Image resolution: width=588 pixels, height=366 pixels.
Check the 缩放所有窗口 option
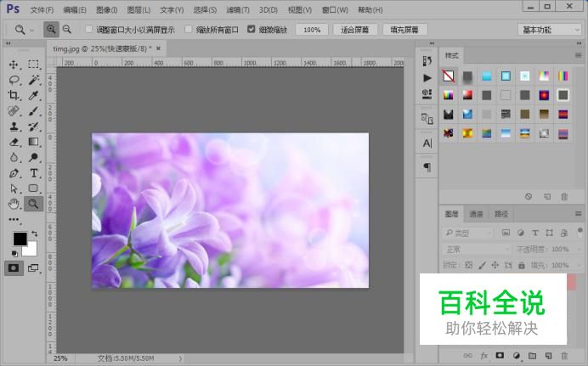click(x=189, y=29)
